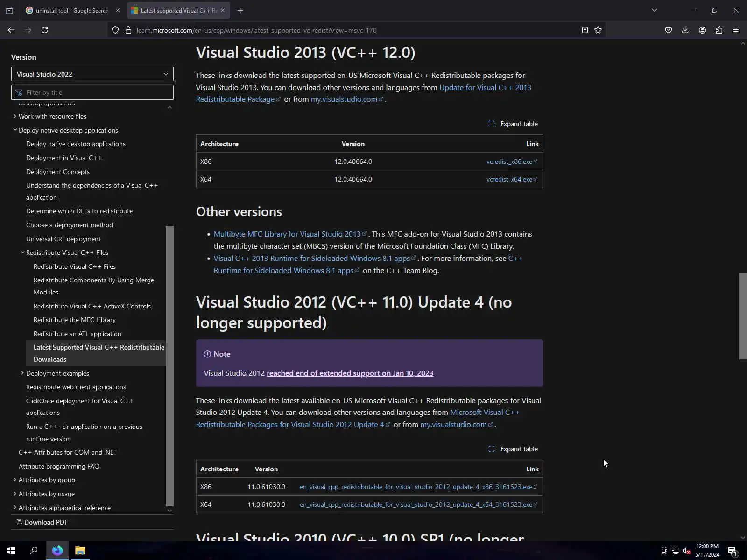The height and width of the screenshot is (560, 747).
Task: Expand the Visual Studio 2013 table
Action: (513, 124)
